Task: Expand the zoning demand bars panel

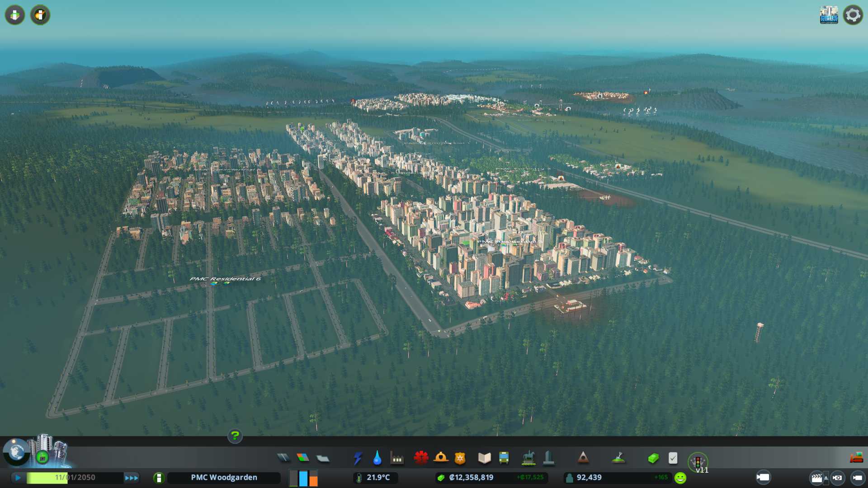Action: click(x=303, y=478)
